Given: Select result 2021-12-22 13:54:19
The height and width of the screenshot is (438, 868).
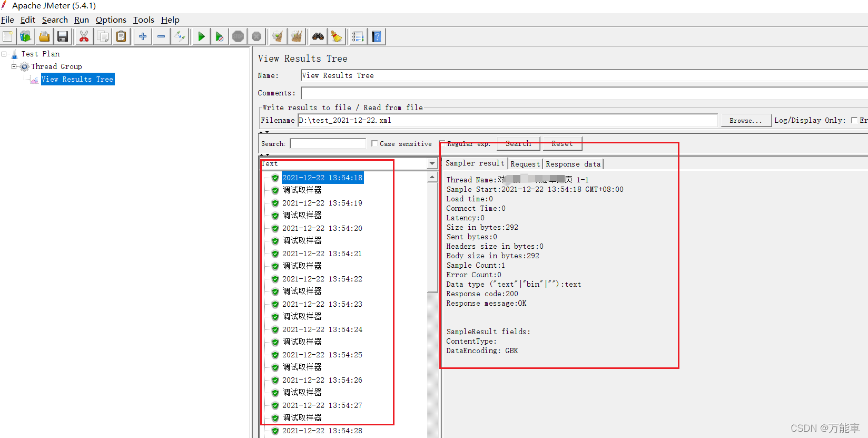Looking at the screenshot, I should (322, 203).
